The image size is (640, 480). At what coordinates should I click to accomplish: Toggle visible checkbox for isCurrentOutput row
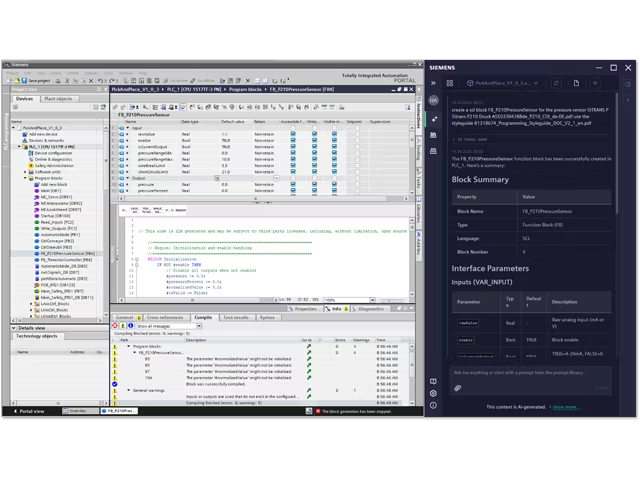pyautogui.click(x=333, y=147)
